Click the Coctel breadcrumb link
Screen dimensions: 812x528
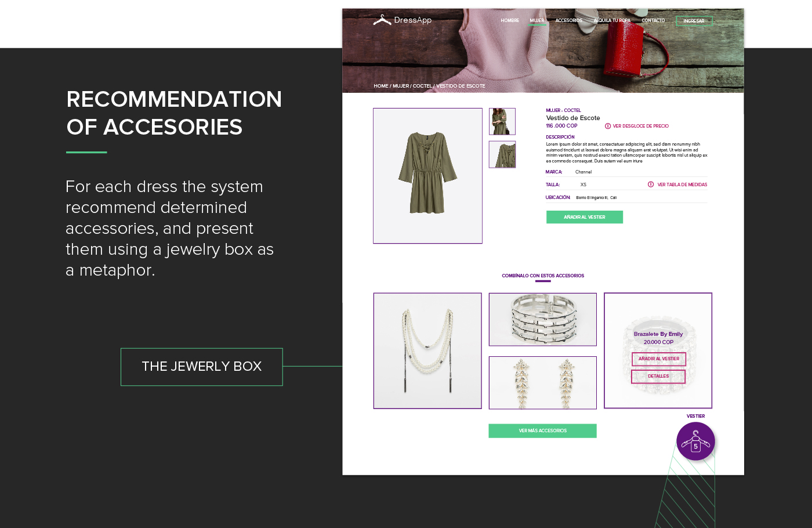click(x=422, y=86)
